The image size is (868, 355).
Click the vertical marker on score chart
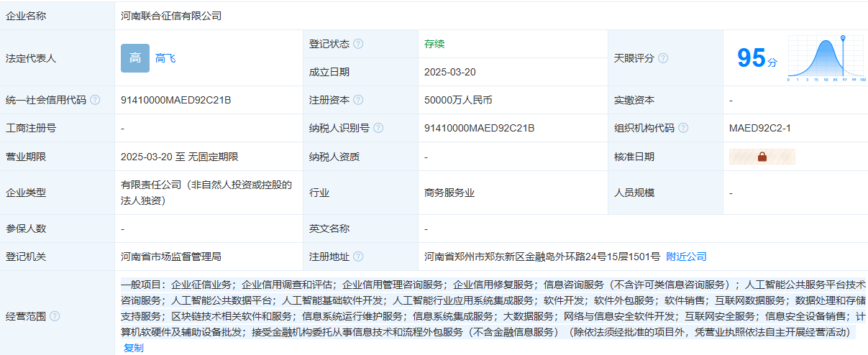click(x=843, y=56)
